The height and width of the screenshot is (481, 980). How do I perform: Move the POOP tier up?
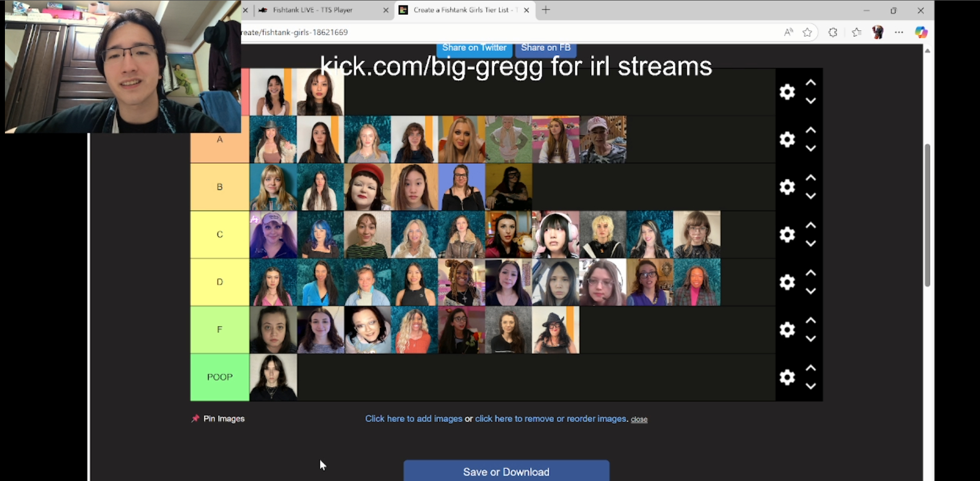point(811,368)
